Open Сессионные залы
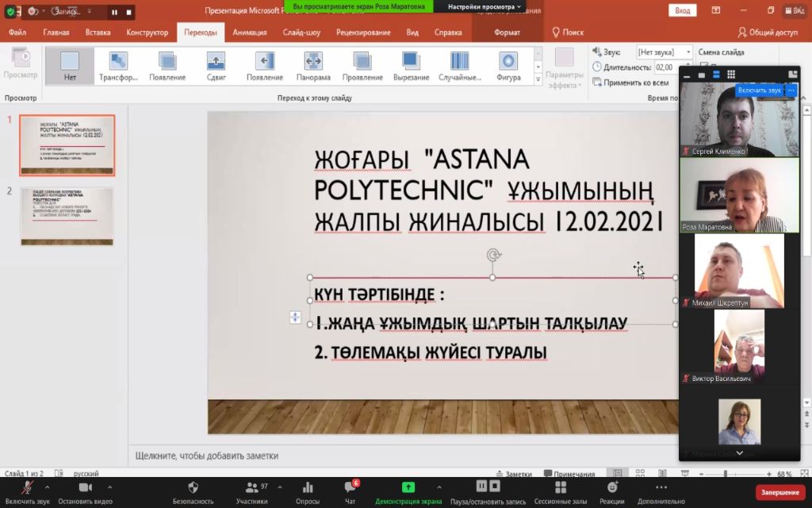The image size is (812, 508). point(561,492)
